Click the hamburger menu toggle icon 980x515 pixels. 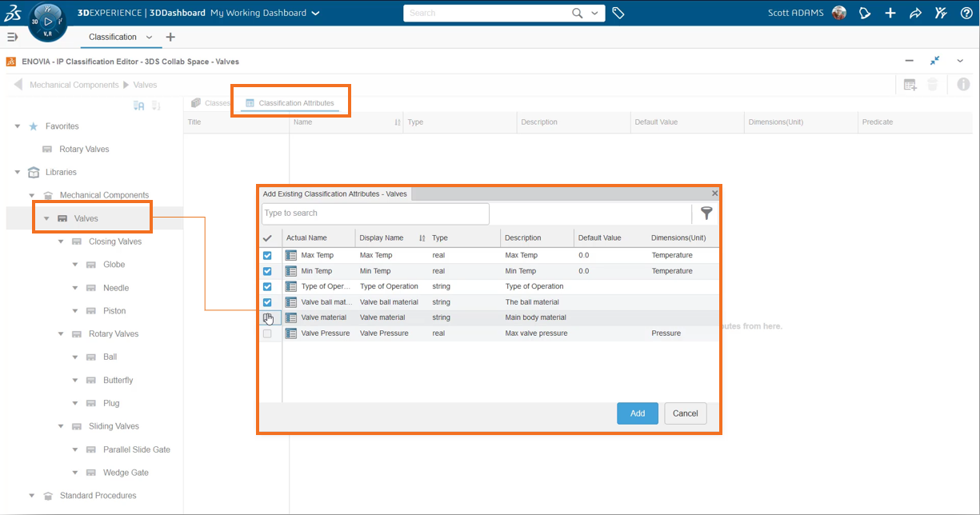[12, 37]
